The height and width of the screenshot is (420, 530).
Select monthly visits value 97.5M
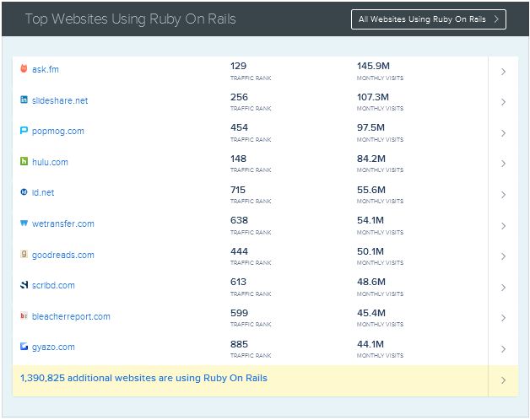click(x=370, y=127)
